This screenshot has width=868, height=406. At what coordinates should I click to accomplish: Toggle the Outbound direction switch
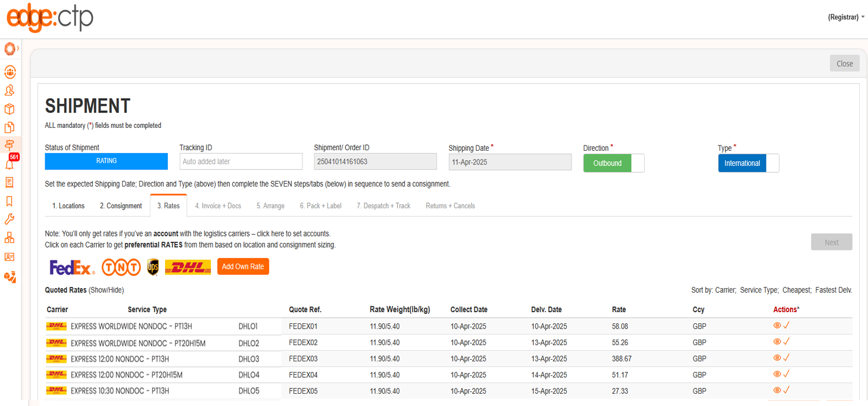[x=614, y=163]
